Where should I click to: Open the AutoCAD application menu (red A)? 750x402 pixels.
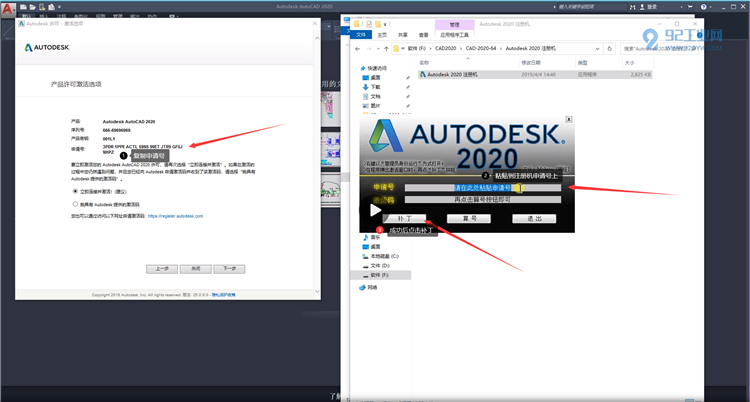pyautogui.click(x=8, y=9)
